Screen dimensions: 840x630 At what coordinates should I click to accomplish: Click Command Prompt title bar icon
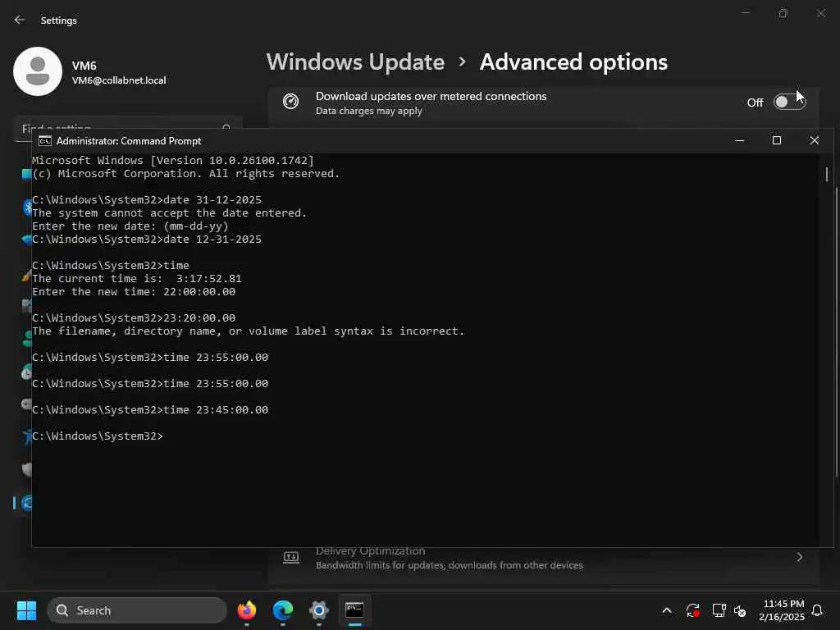click(45, 141)
